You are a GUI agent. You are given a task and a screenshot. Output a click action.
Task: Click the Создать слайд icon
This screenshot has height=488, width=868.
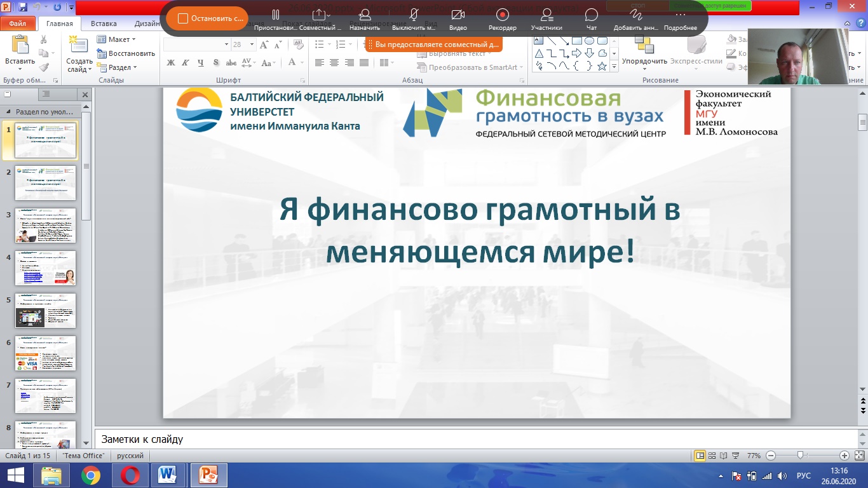78,44
